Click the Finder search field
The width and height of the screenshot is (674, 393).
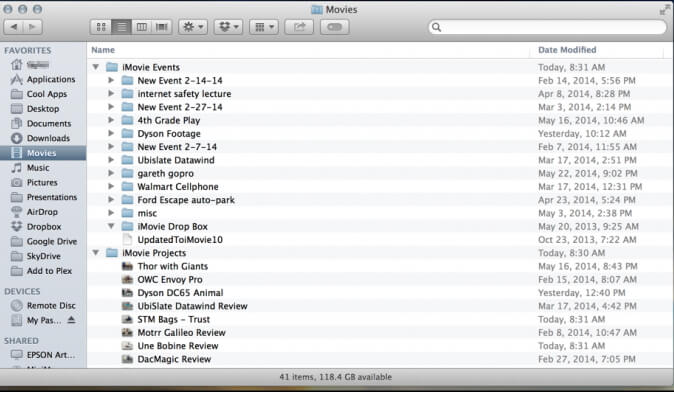tap(547, 27)
